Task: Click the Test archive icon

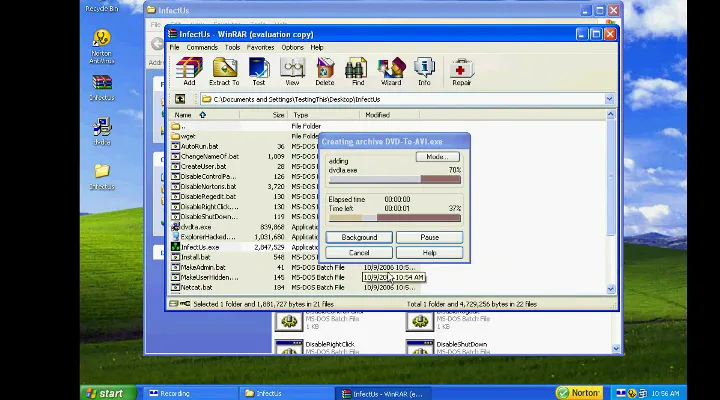Action: (259, 71)
